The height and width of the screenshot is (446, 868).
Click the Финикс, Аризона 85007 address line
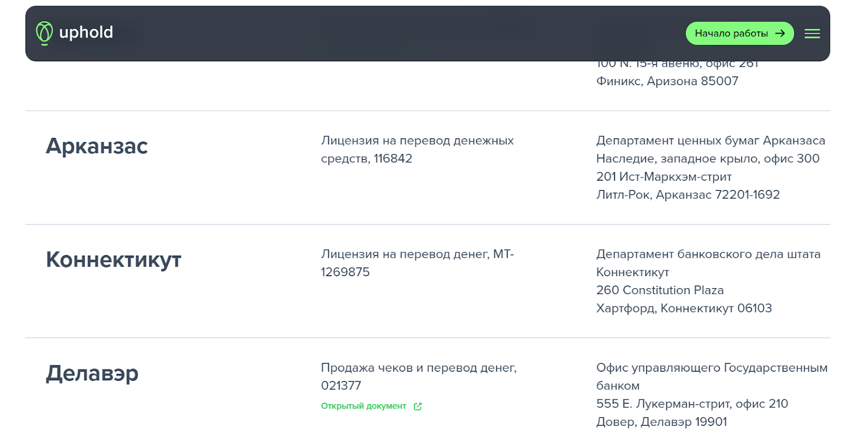click(x=667, y=81)
